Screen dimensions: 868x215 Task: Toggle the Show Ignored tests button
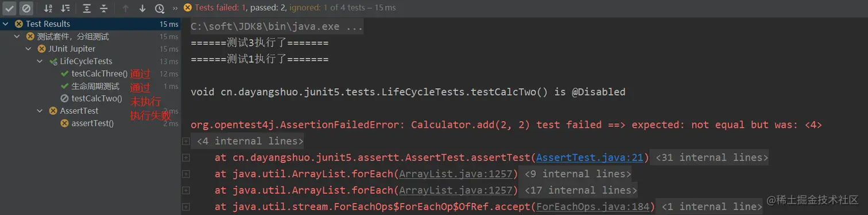click(26, 8)
